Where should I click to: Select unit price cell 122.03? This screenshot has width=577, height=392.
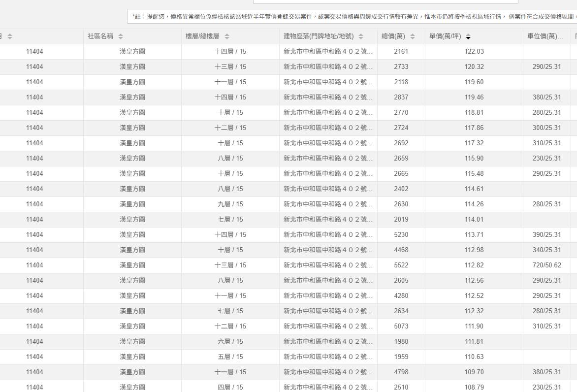pyautogui.click(x=474, y=52)
